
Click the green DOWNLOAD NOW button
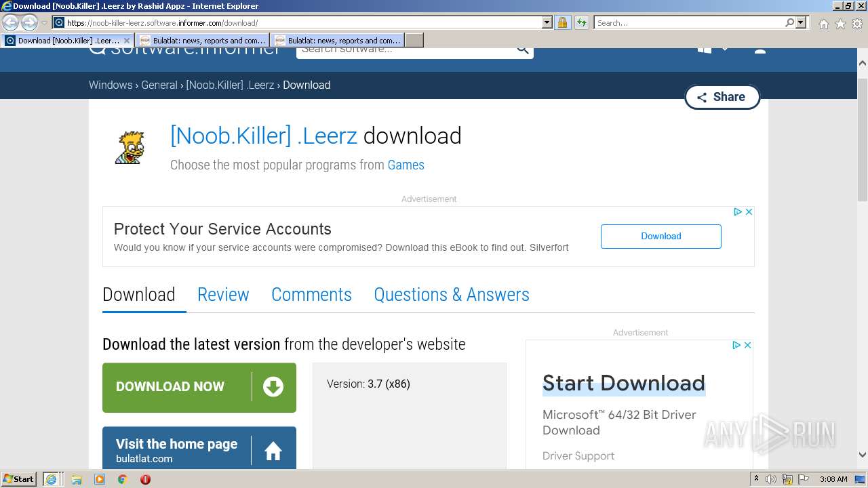pyautogui.click(x=199, y=388)
